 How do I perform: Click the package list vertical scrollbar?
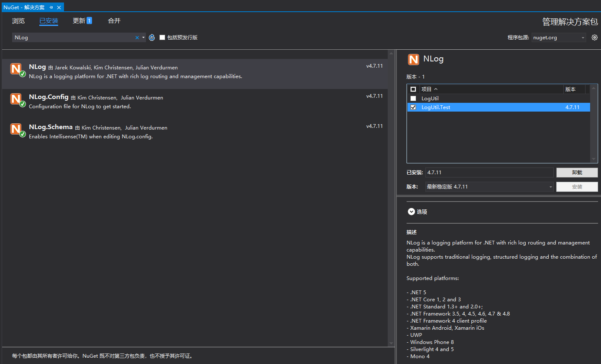(391, 199)
